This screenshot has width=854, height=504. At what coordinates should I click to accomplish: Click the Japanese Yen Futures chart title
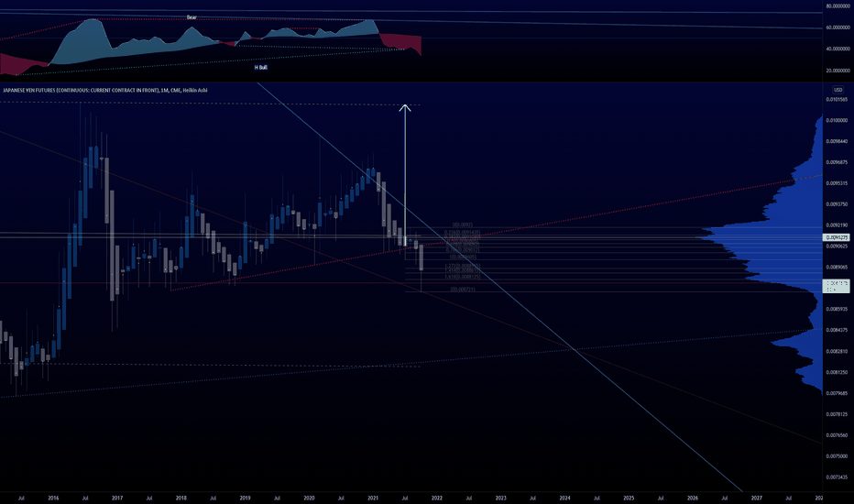pyautogui.click(x=105, y=90)
